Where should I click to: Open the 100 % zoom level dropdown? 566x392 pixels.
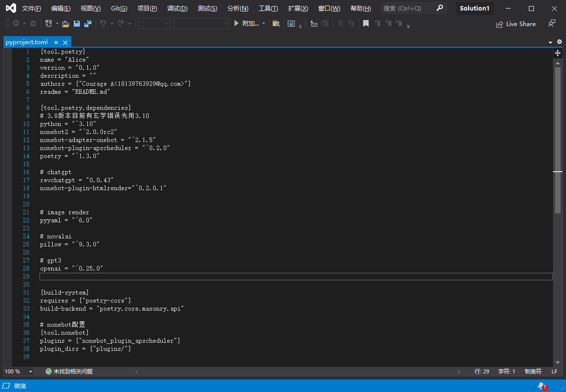point(19,371)
